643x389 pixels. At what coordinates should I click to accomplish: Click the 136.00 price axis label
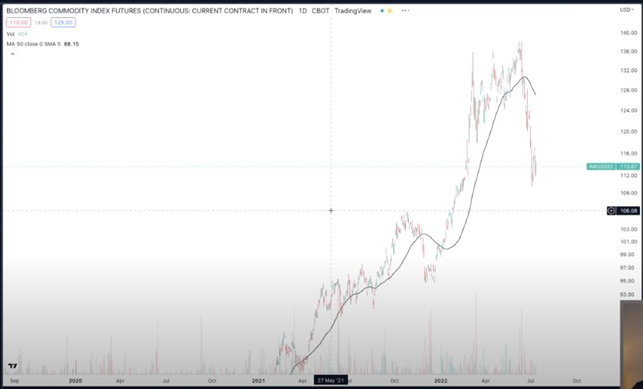point(629,52)
